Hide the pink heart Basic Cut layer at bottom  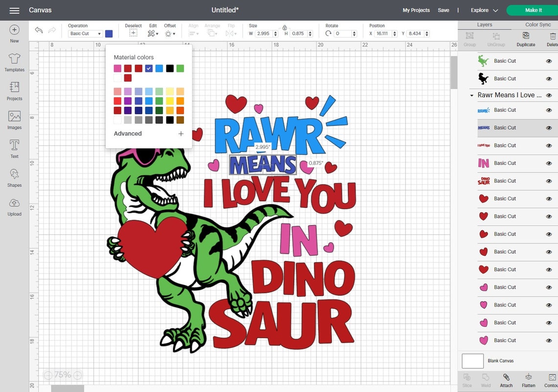click(549, 340)
